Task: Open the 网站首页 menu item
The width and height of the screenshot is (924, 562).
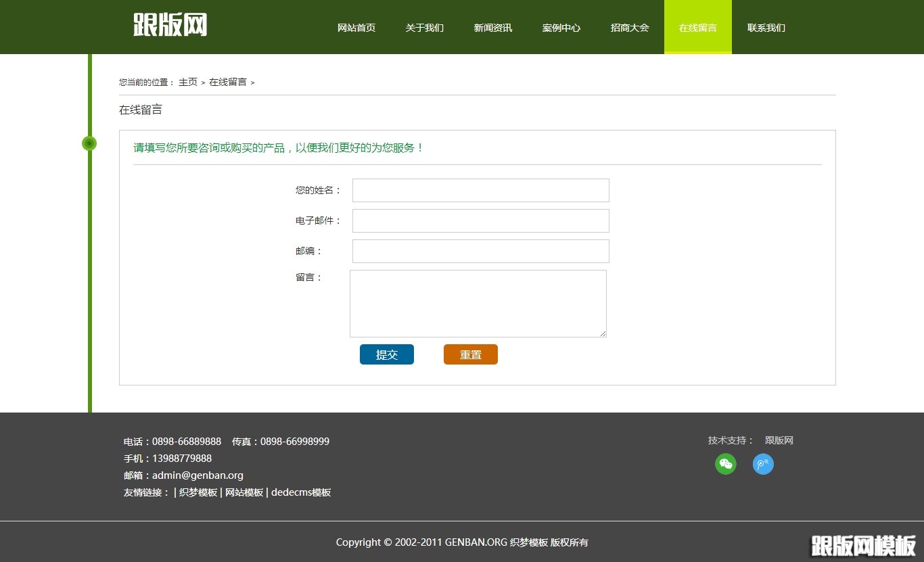Action: [356, 28]
